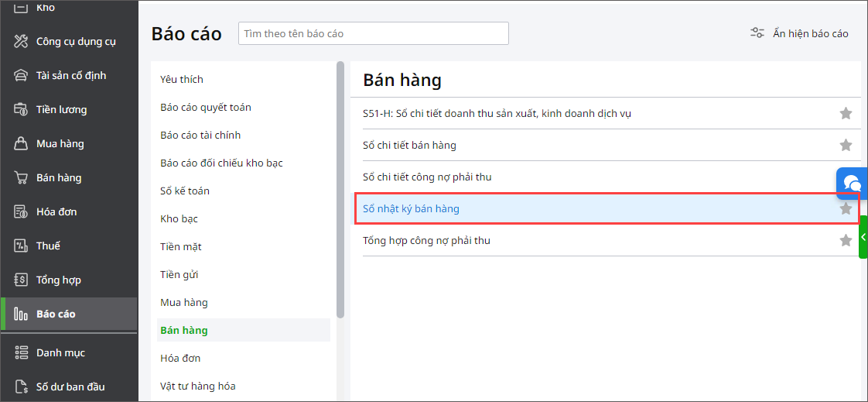Open Sổ chi tiết công nợ phải thu
Screen dimensions: 868x402
(427, 177)
